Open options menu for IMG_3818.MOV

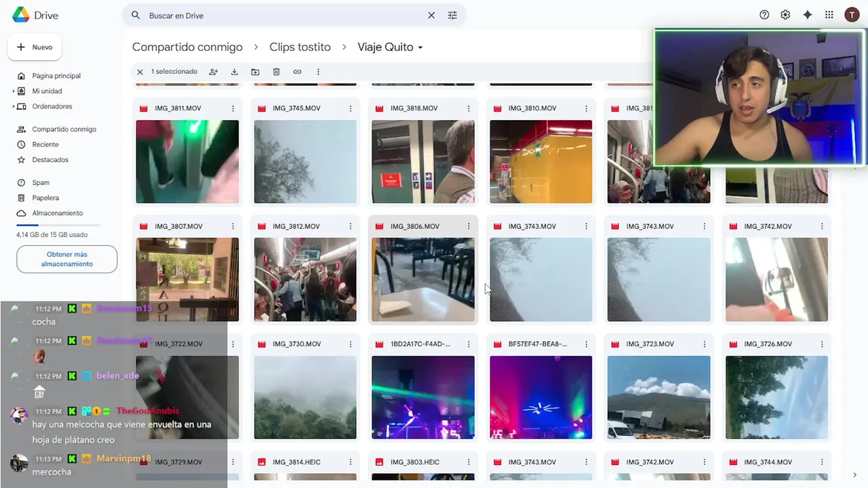[469, 108]
